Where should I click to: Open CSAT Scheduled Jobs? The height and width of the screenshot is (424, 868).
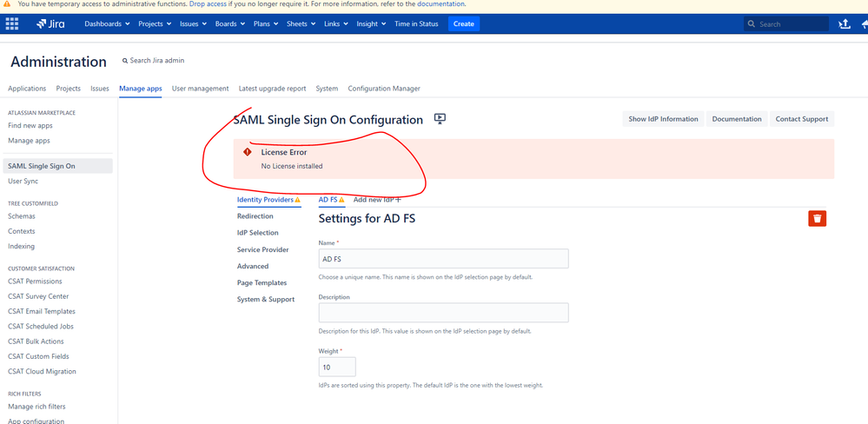pyautogui.click(x=41, y=326)
